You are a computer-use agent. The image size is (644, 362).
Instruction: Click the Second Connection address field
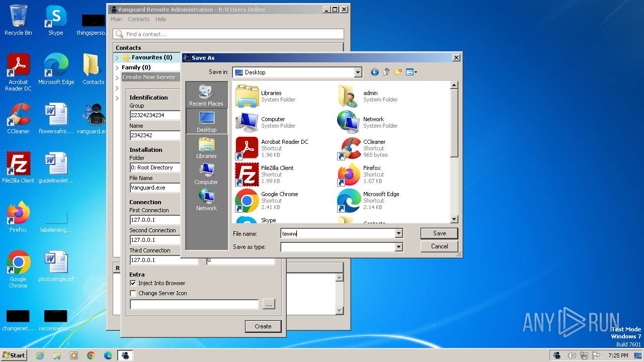[155, 240]
